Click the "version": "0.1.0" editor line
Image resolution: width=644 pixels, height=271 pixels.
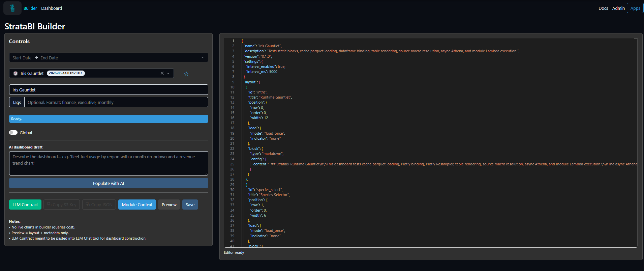[258, 56]
